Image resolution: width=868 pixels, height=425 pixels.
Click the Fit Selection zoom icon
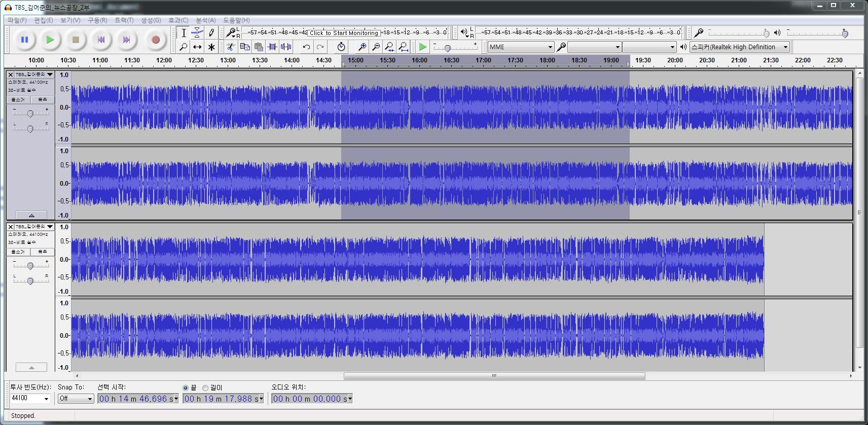(x=389, y=47)
